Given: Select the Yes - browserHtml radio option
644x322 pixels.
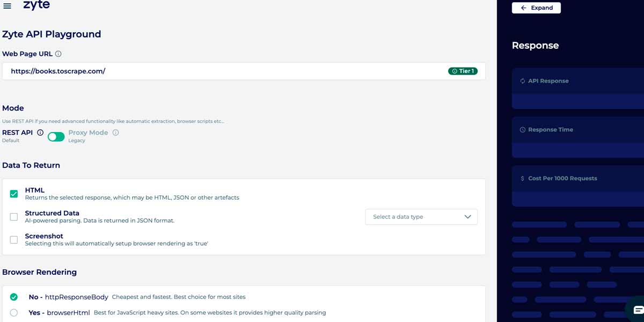Looking at the screenshot, I should 14,312.
